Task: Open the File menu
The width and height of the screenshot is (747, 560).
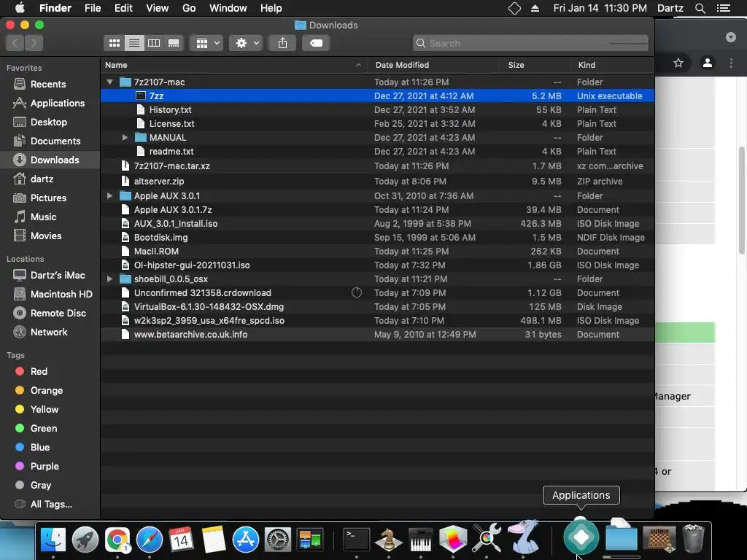Action: click(x=93, y=8)
